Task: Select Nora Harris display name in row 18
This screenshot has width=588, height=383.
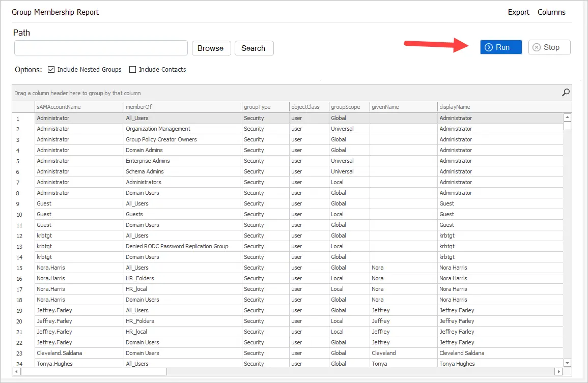Action: tap(500, 300)
